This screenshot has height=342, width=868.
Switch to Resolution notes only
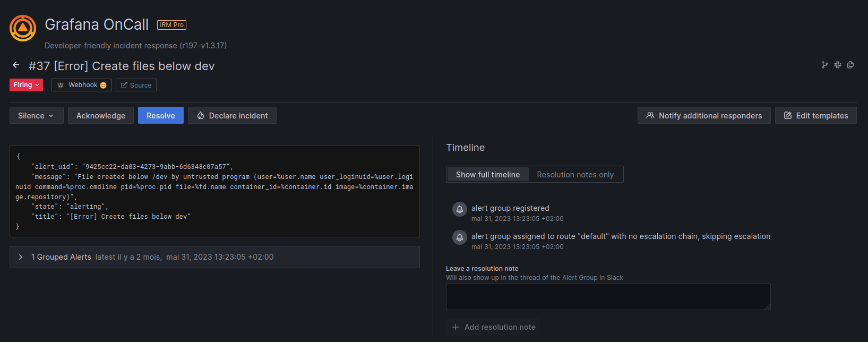point(575,175)
